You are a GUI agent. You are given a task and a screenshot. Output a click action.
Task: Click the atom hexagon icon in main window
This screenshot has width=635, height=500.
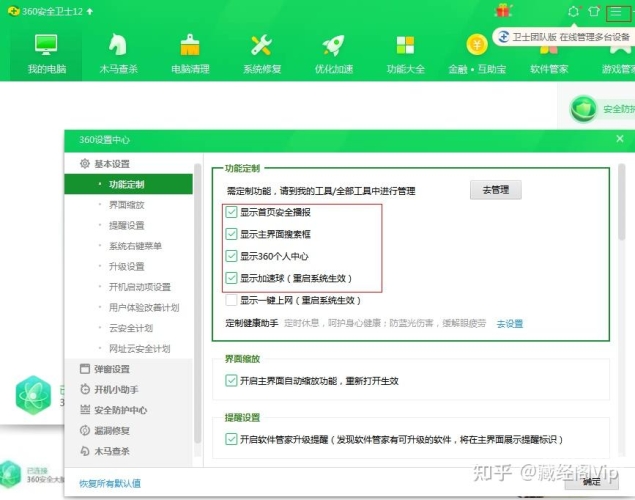(34, 395)
